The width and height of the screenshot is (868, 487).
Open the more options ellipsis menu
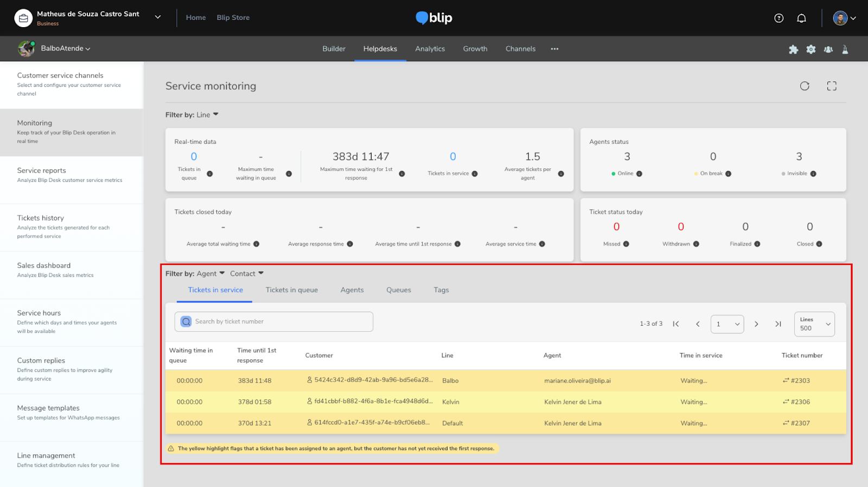(x=554, y=49)
